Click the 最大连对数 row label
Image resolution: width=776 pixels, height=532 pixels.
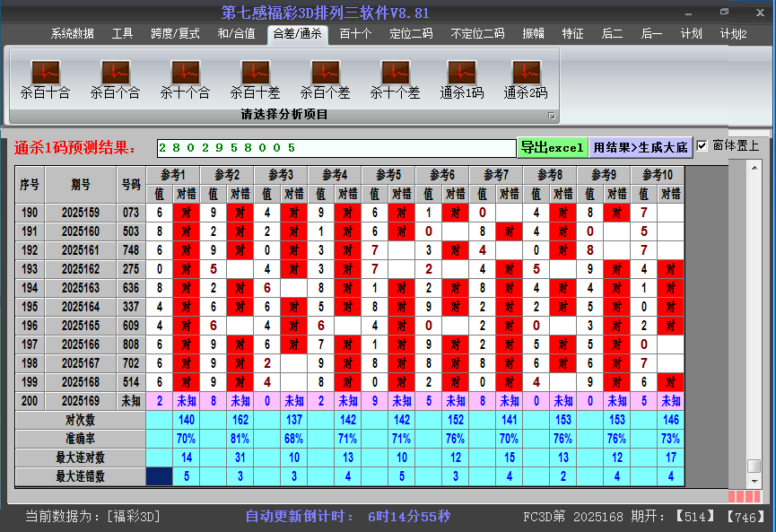point(80,458)
